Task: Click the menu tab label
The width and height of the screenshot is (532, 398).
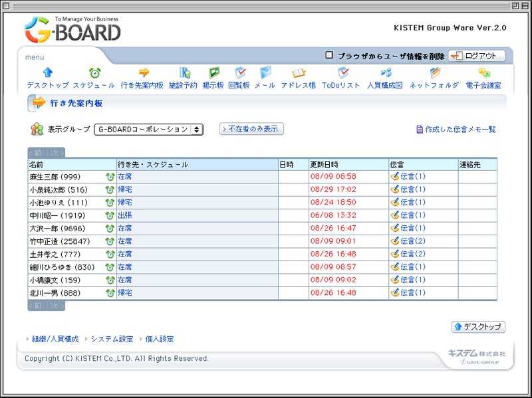Action: (35, 57)
